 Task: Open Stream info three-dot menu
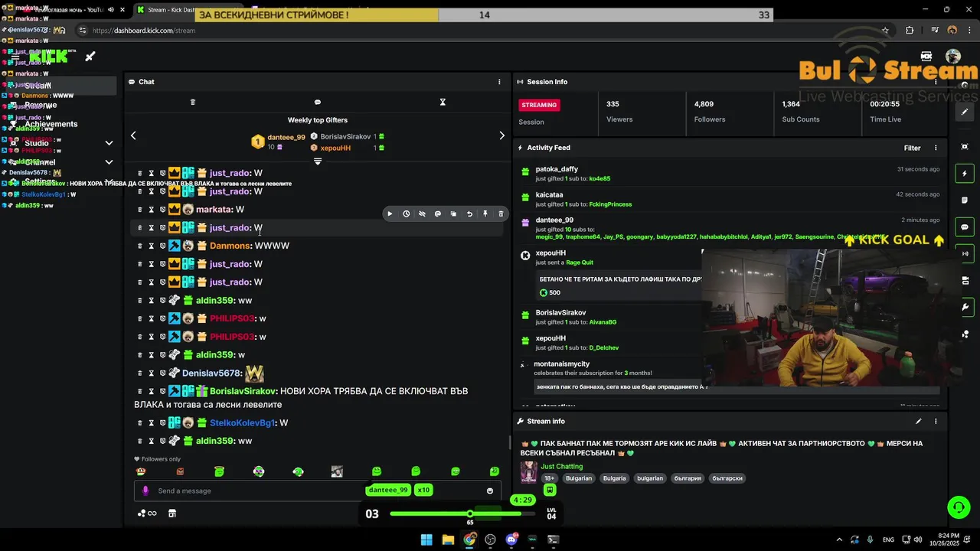click(x=936, y=421)
